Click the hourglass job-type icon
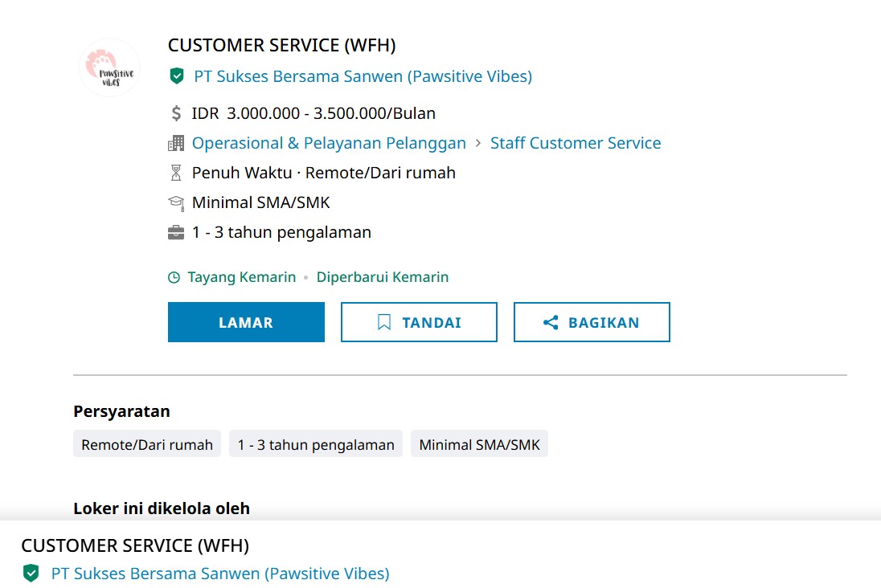 [x=176, y=173]
